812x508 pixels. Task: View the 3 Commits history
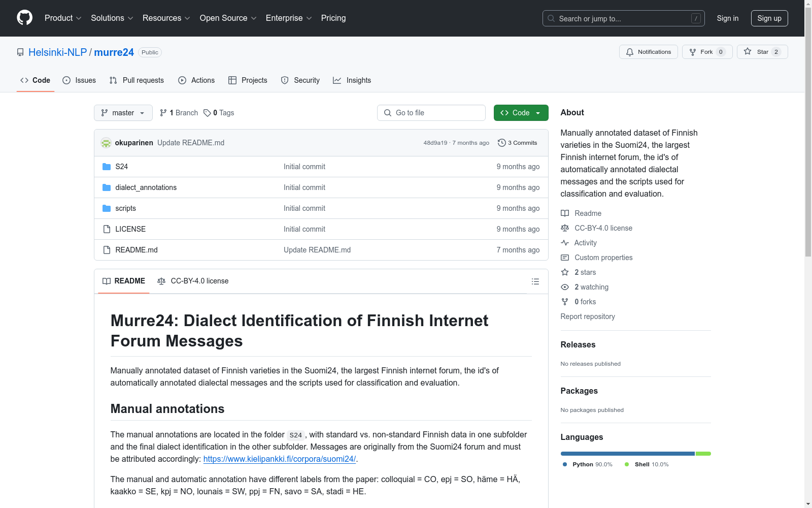[x=517, y=143]
